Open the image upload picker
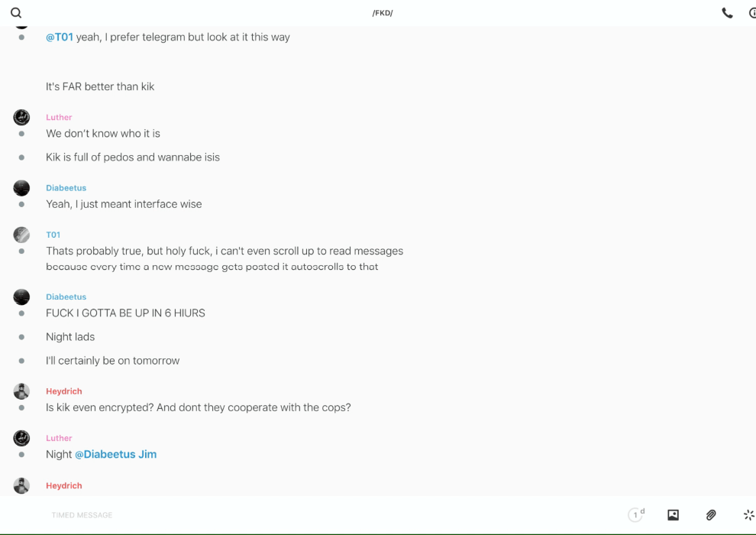This screenshot has height=535, width=756. (x=673, y=515)
